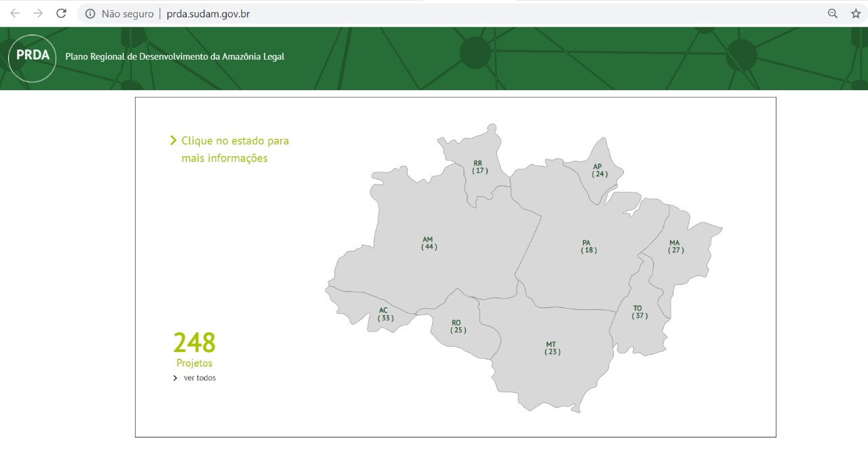Reload the page with refresh icon
This screenshot has height=449, width=868.
pos(61,14)
